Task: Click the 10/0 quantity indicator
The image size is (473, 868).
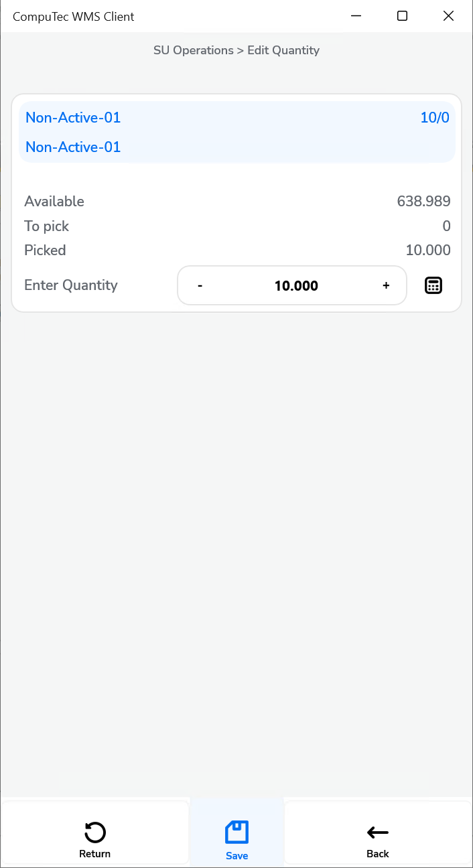Action: click(434, 117)
